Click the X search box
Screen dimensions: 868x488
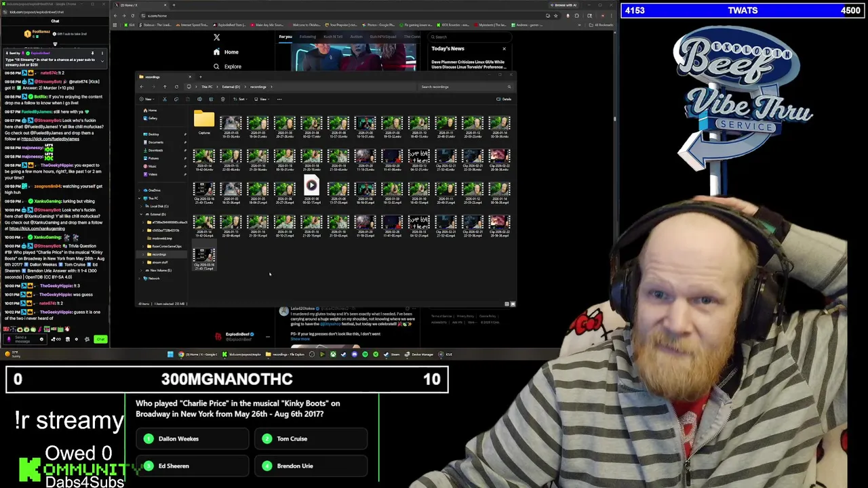click(469, 37)
